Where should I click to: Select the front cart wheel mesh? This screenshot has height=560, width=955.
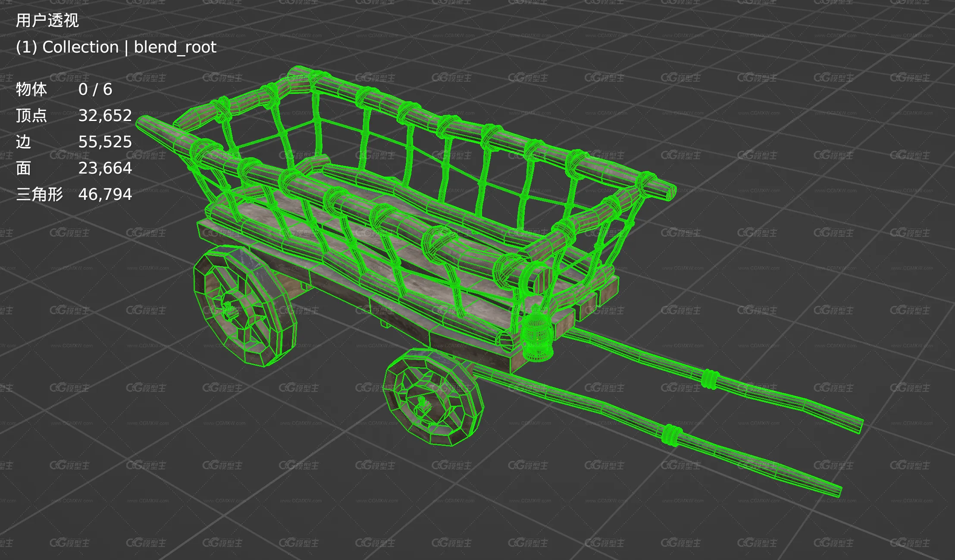[x=434, y=397]
